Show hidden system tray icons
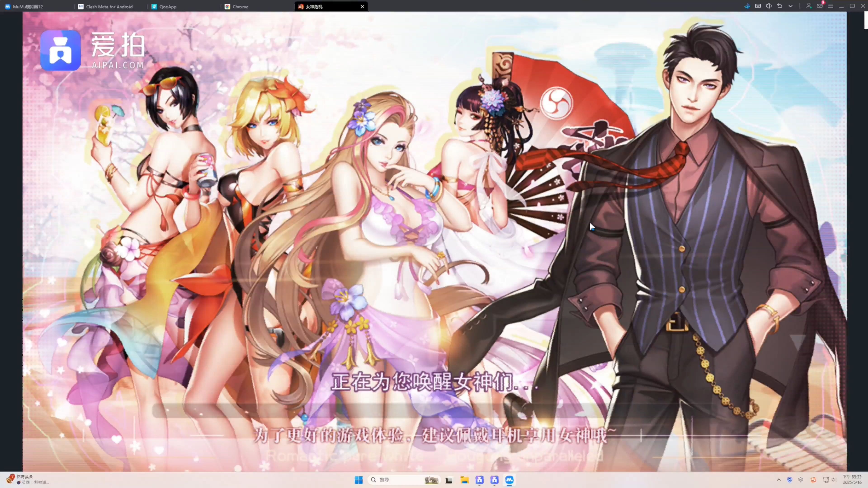Viewport: 868px width, 488px height. pyautogui.click(x=779, y=480)
